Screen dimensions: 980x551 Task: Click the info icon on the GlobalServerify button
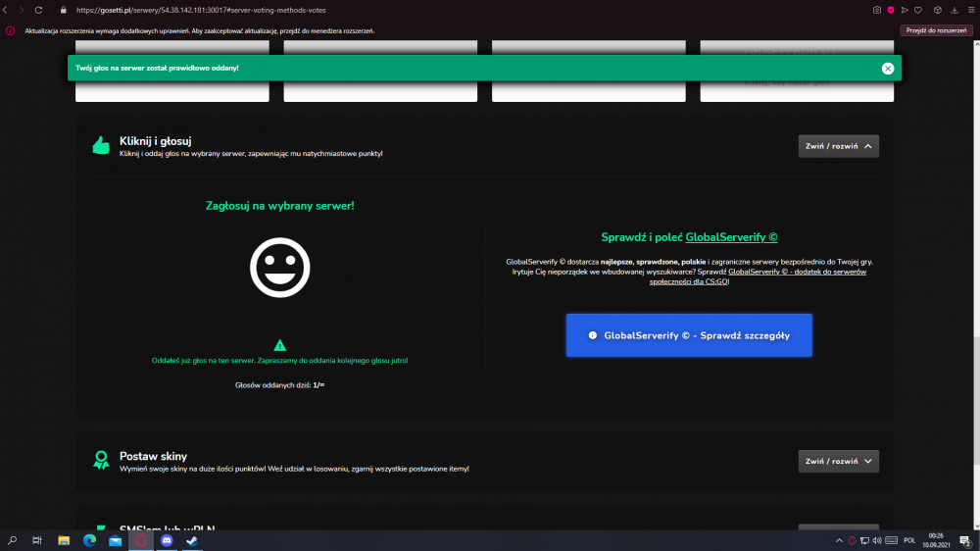[x=593, y=335]
